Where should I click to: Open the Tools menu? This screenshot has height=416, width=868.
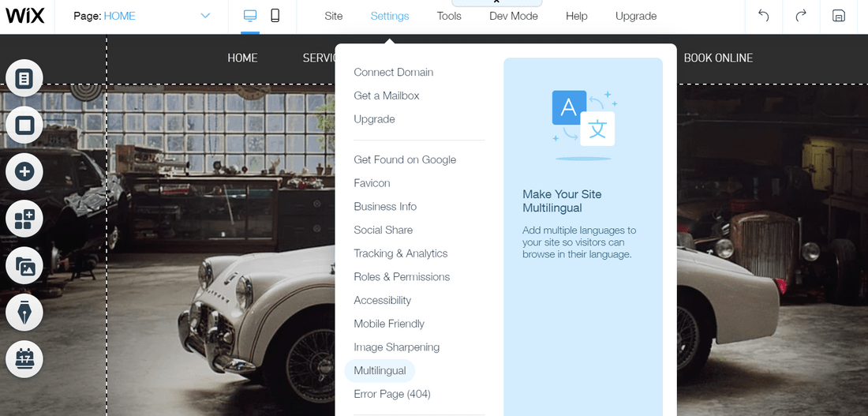point(449,16)
